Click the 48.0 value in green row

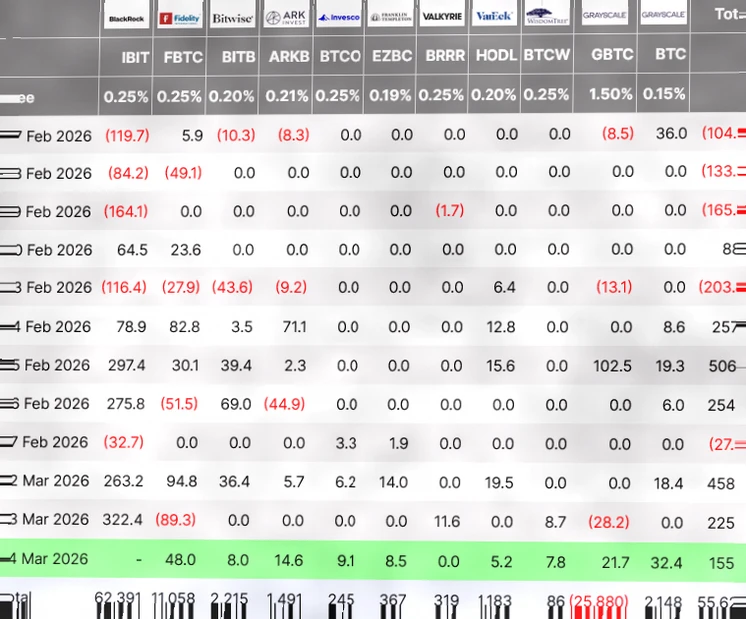[x=180, y=560]
